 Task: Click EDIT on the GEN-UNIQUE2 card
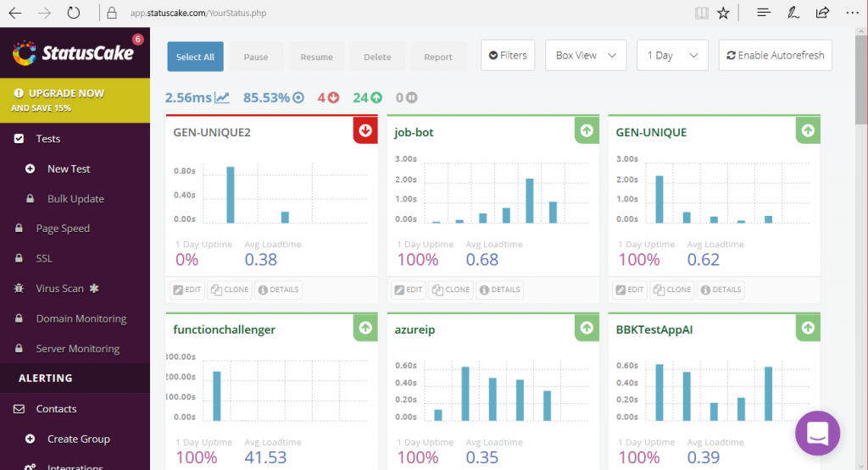click(x=187, y=289)
